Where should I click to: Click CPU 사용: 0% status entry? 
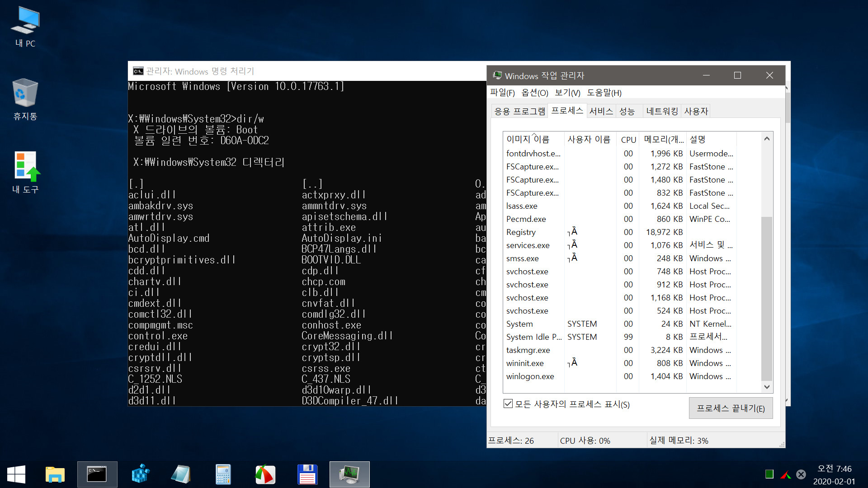(585, 441)
